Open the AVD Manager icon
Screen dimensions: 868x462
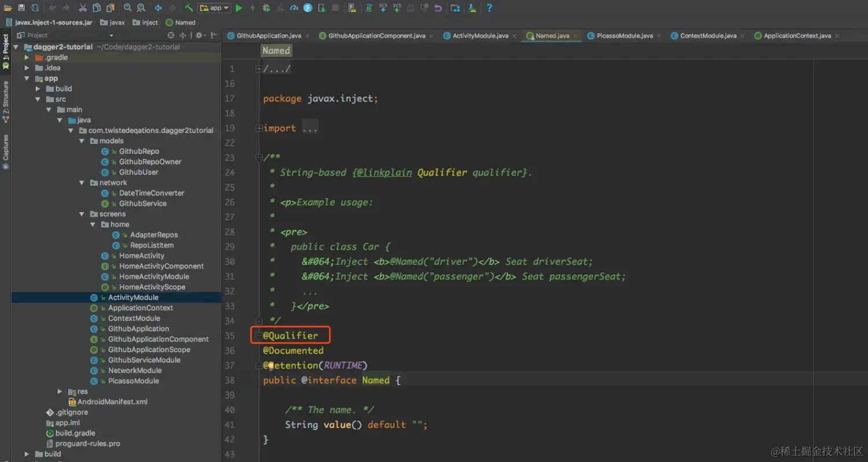click(352, 8)
